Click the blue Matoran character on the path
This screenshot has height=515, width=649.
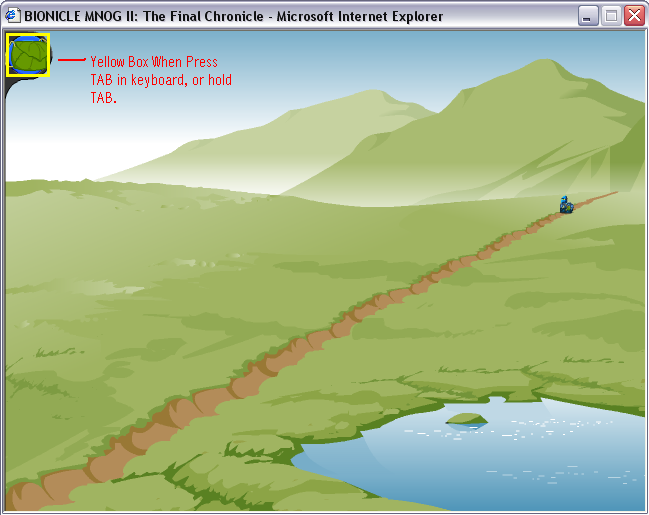[x=566, y=205]
